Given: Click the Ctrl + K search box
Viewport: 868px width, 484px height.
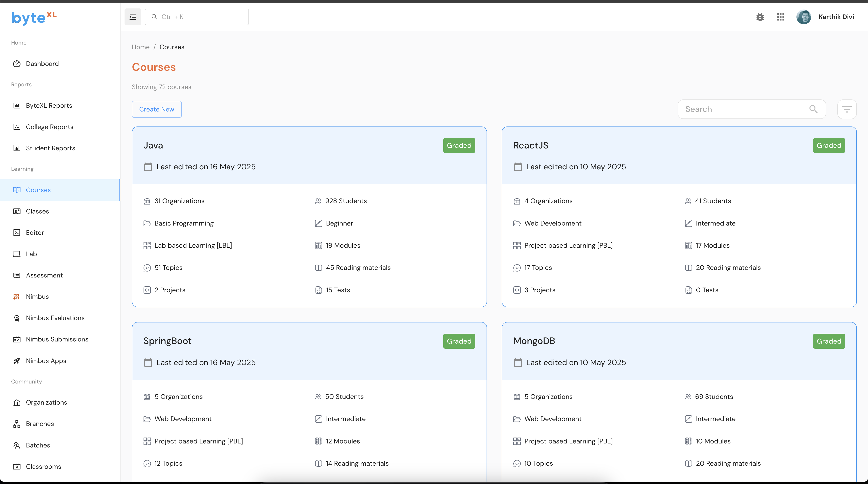Looking at the screenshot, I should click(x=202, y=17).
